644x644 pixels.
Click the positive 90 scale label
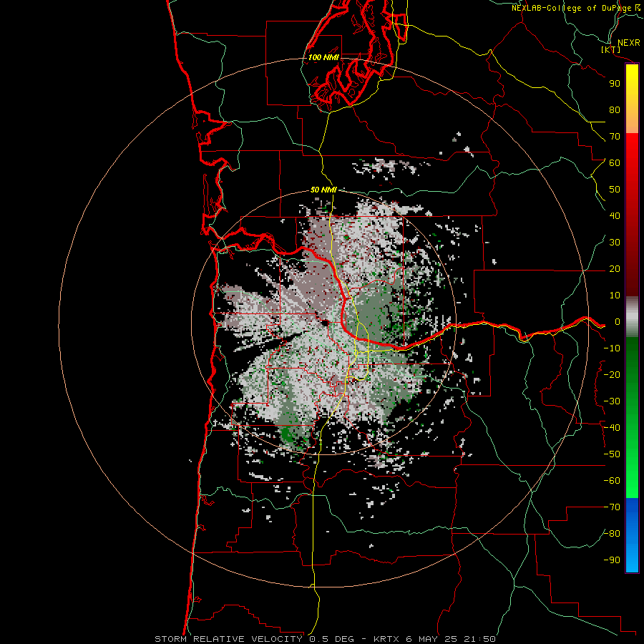615,84
